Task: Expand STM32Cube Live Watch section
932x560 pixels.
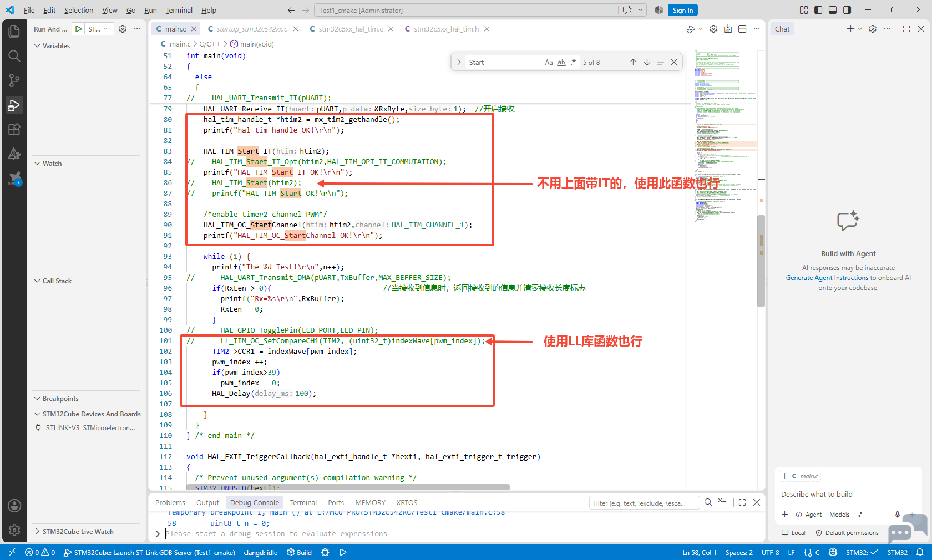Action: coord(86,532)
